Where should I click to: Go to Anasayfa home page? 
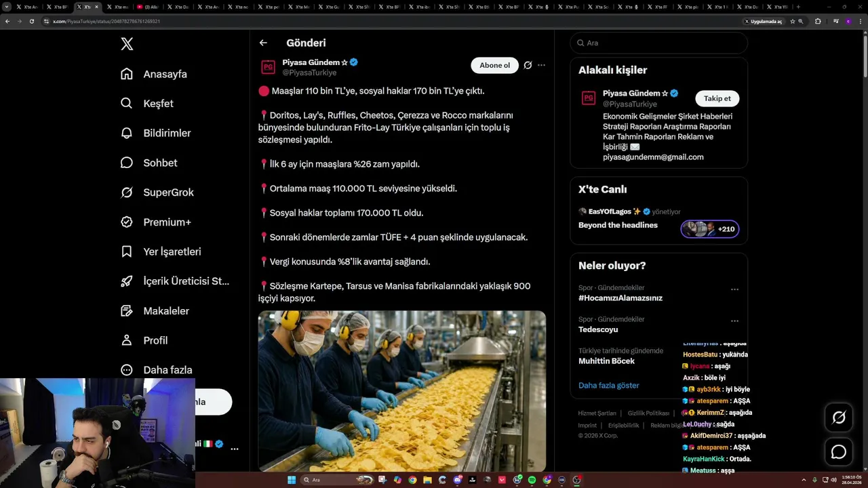tap(153, 74)
